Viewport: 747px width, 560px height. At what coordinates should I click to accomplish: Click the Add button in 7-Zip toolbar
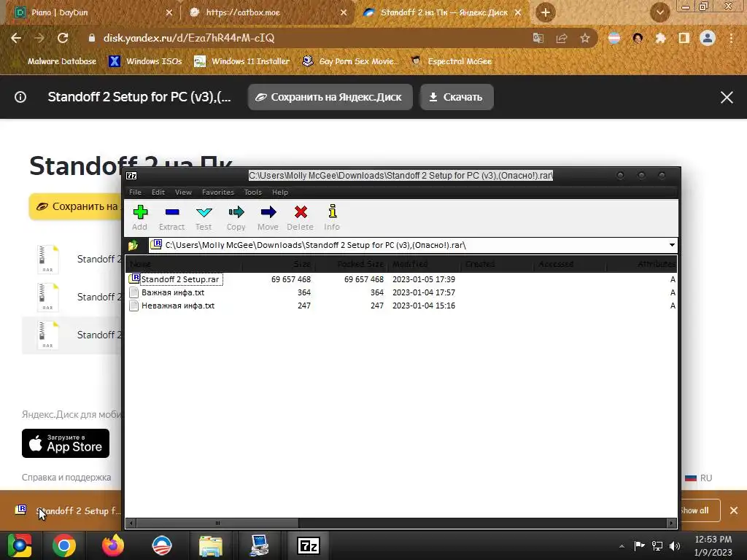point(139,218)
